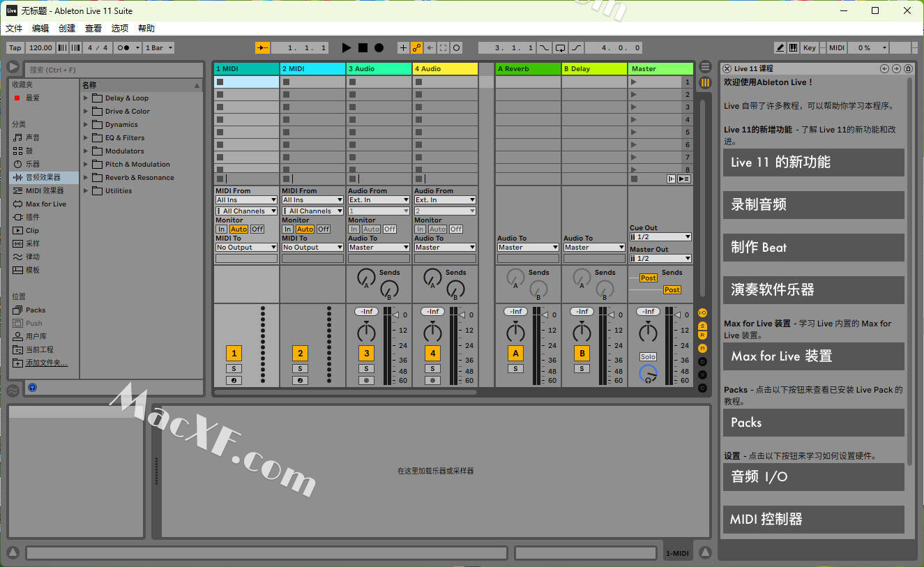Open the 0 % CPU load dropdown

pos(869,47)
